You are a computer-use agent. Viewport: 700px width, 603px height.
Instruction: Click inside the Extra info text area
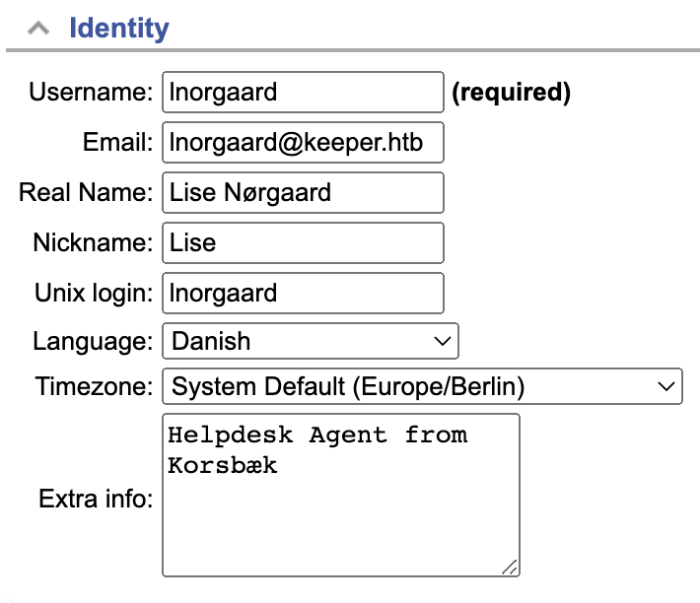[341, 495]
